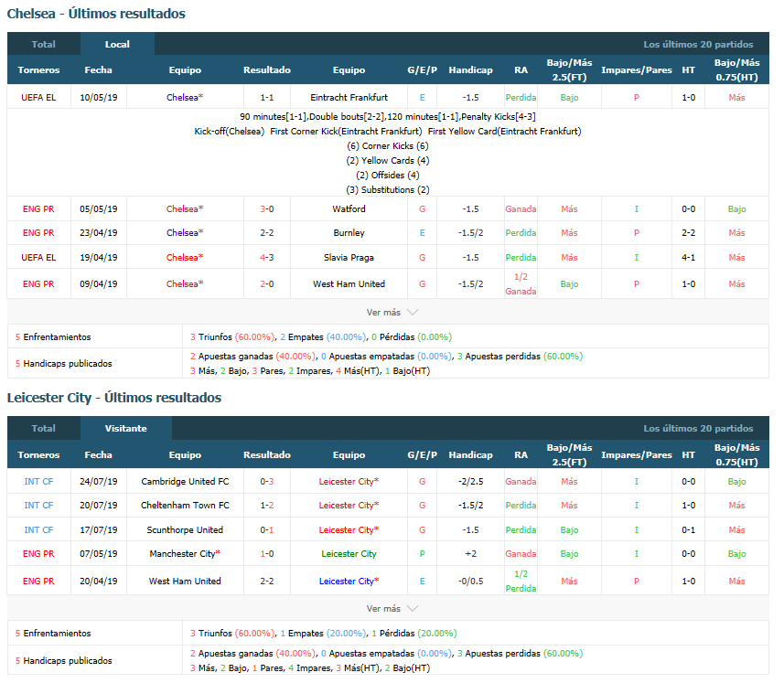Select Visitante tab in Leicester City results
This screenshot has height=683, width=784.
(125, 428)
